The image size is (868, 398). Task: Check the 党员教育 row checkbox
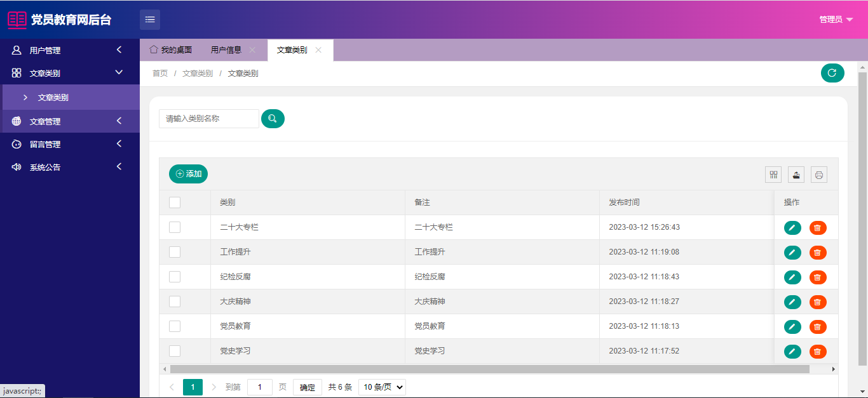pos(175,326)
